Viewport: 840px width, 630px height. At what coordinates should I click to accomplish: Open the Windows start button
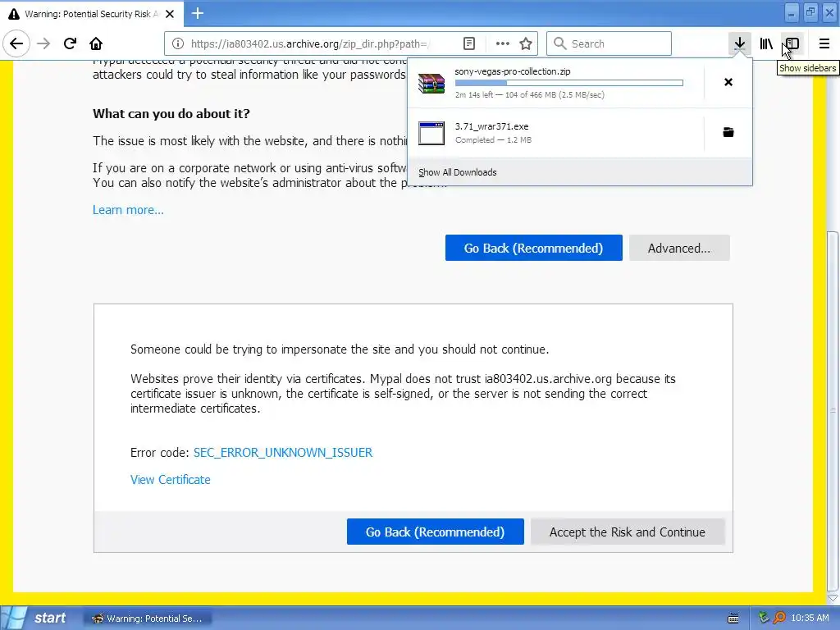pyautogui.click(x=36, y=619)
